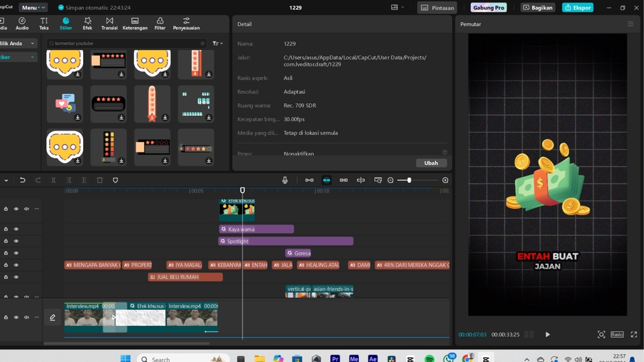Image resolution: width=644 pixels, height=362 pixels.
Task: Hide the JUAL BELI RUMAH track
Action: click(16, 277)
